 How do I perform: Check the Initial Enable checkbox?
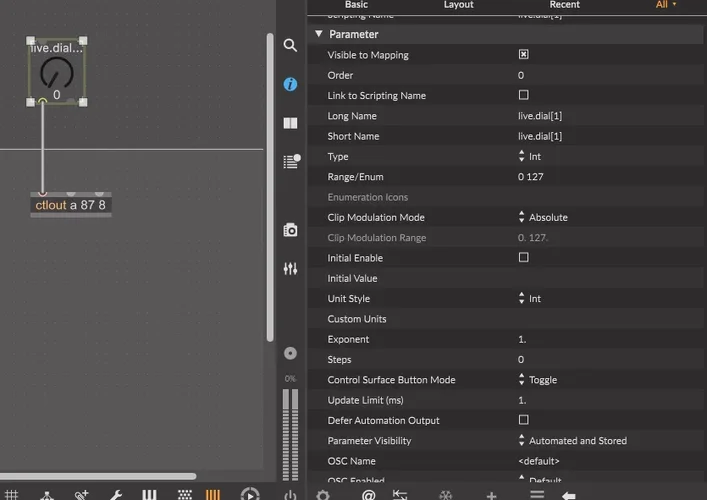[523, 258]
